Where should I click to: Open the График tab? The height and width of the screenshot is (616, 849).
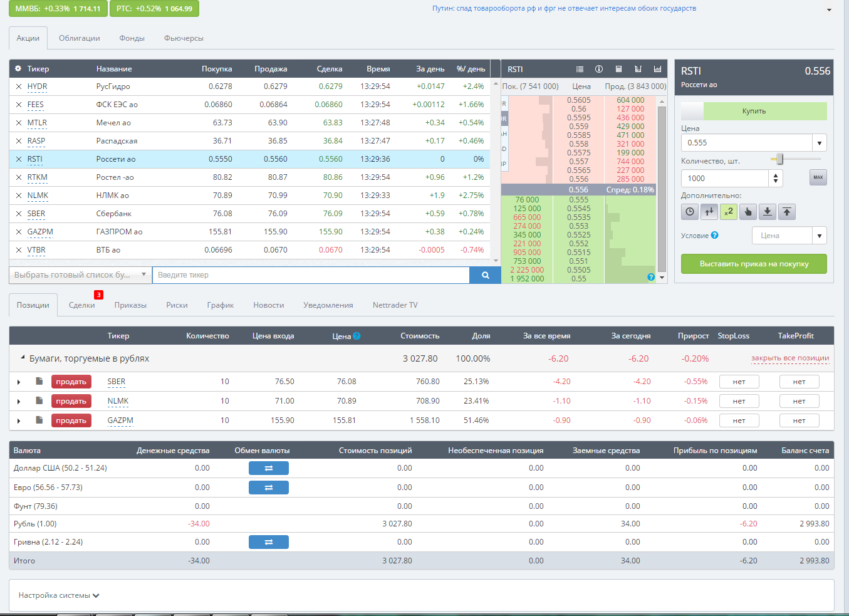coord(221,305)
